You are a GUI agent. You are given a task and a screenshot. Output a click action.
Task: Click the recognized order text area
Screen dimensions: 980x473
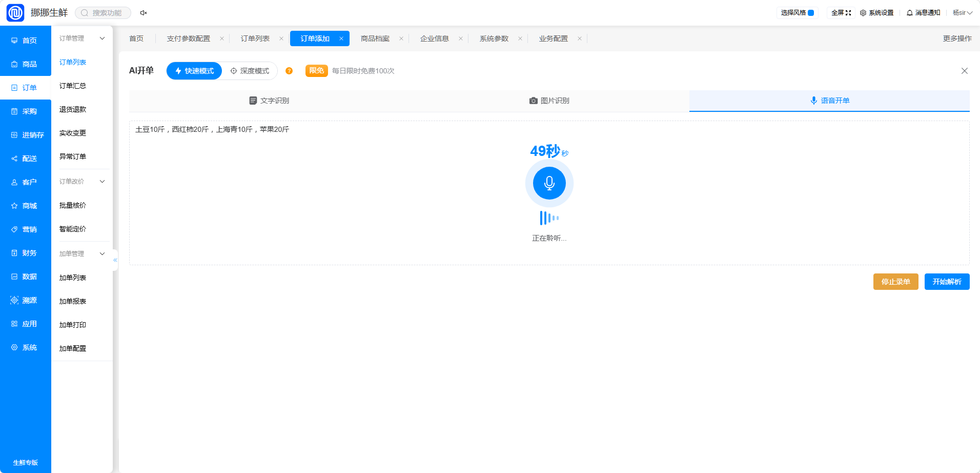pyautogui.click(x=549, y=193)
